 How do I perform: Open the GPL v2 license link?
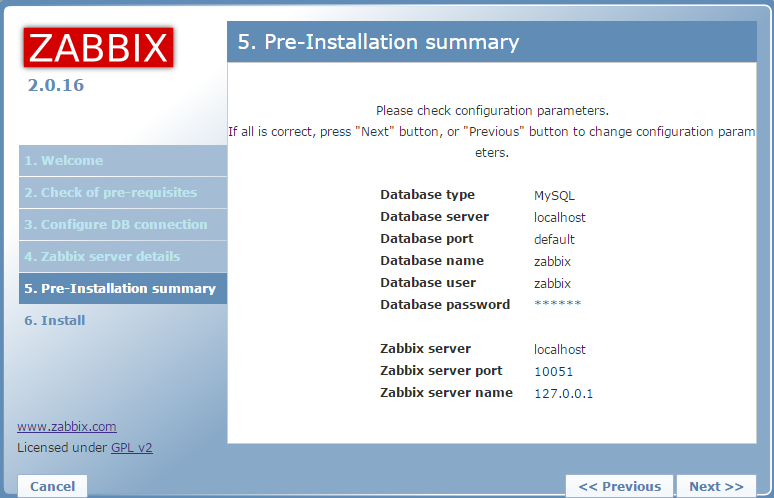click(x=131, y=448)
